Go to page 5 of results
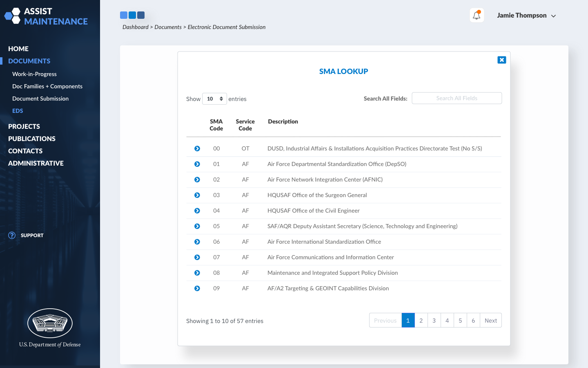588x368 pixels. pos(460,320)
